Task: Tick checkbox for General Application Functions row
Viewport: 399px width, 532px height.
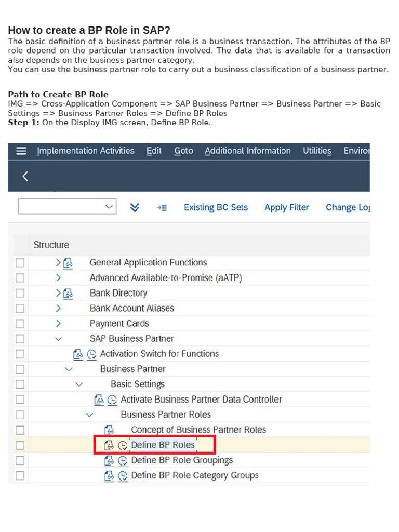Action: (20, 262)
